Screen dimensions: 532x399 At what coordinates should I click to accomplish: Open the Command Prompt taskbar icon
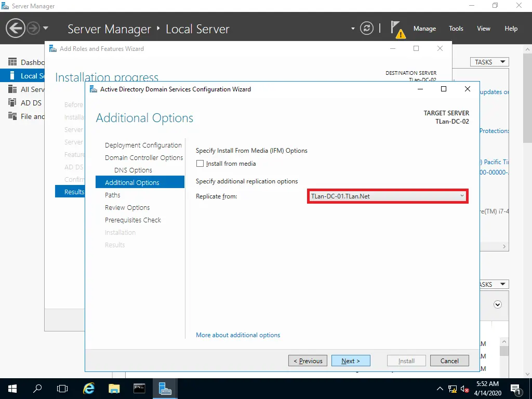(x=139, y=389)
